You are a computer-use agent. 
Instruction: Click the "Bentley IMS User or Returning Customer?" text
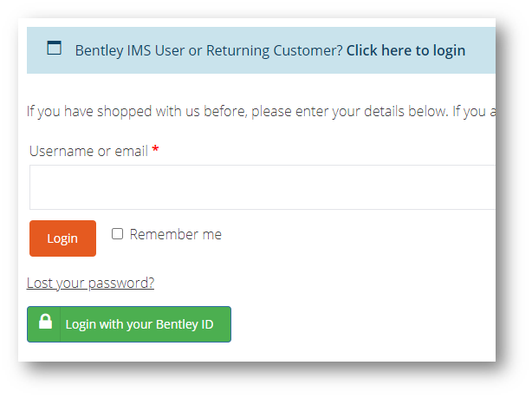tap(209, 50)
